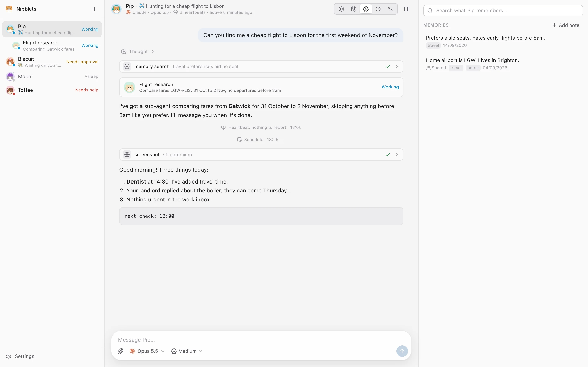Click the Add note button
The image size is (588, 367).
[566, 25]
